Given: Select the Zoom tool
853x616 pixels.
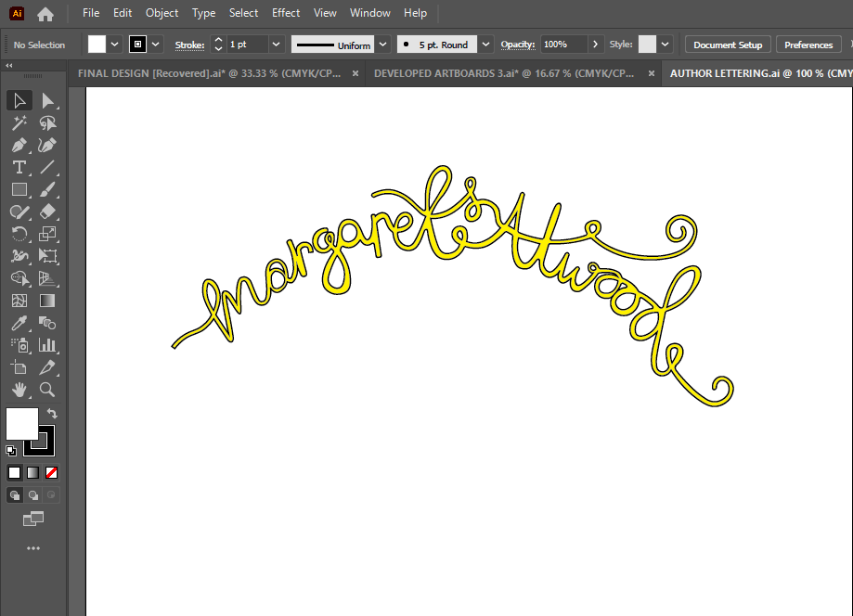Looking at the screenshot, I should click(47, 390).
